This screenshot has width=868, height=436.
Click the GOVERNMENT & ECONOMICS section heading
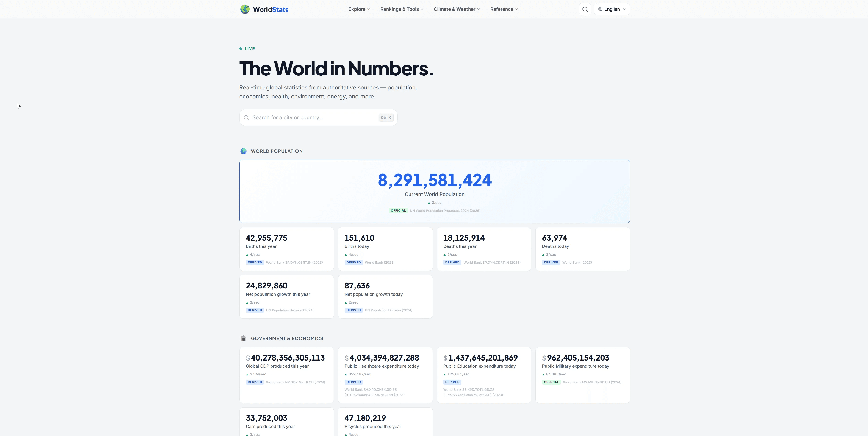coord(287,338)
